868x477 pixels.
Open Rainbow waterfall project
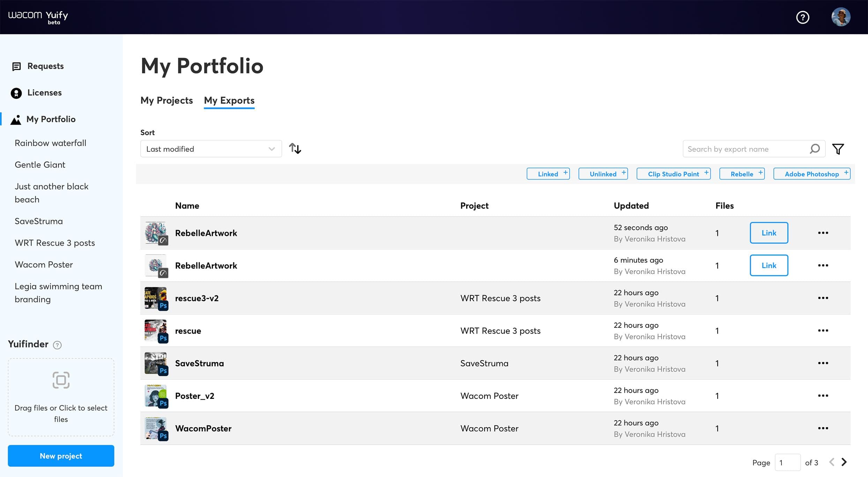point(50,143)
